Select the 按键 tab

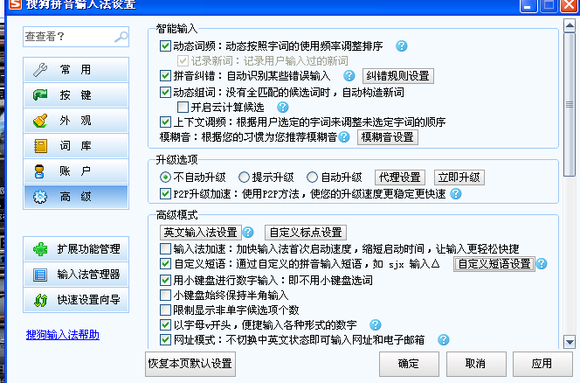coord(76,95)
